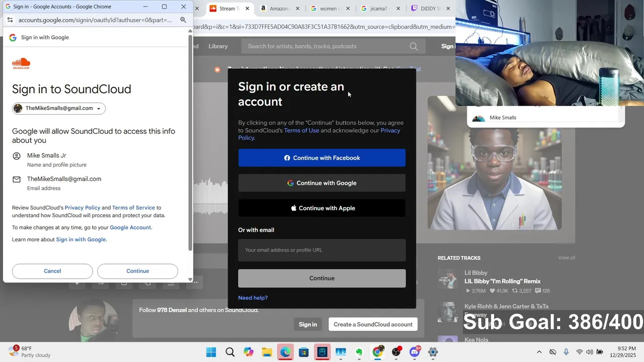Open 'Sign in with Google' learn more link
The width and height of the screenshot is (644, 362).
[x=81, y=239]
